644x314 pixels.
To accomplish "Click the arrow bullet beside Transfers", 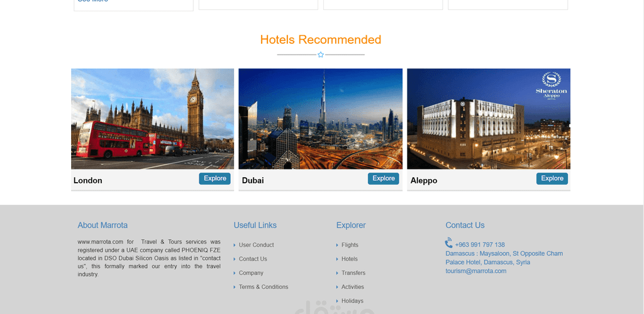I will (337, 273).
